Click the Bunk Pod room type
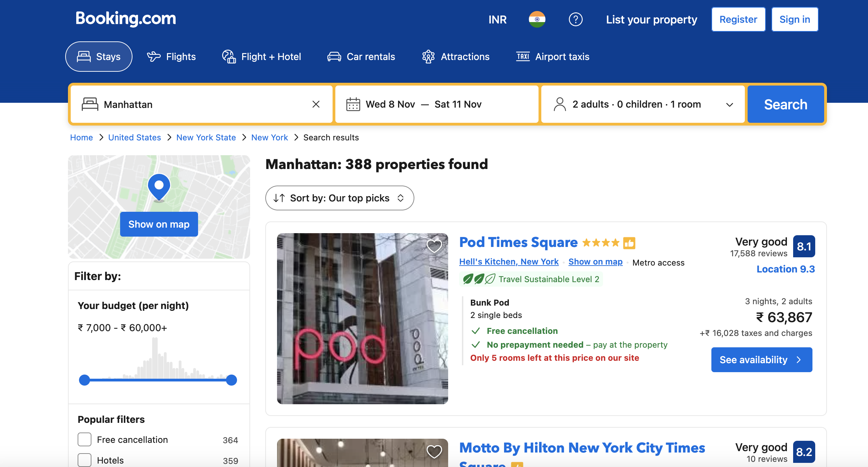This screenshot has height=467, width=868. (x=490, y=302)
